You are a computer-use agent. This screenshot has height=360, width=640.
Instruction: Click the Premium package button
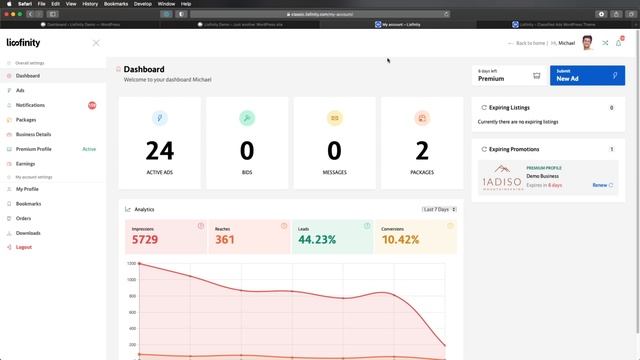[x=509, y=76]
